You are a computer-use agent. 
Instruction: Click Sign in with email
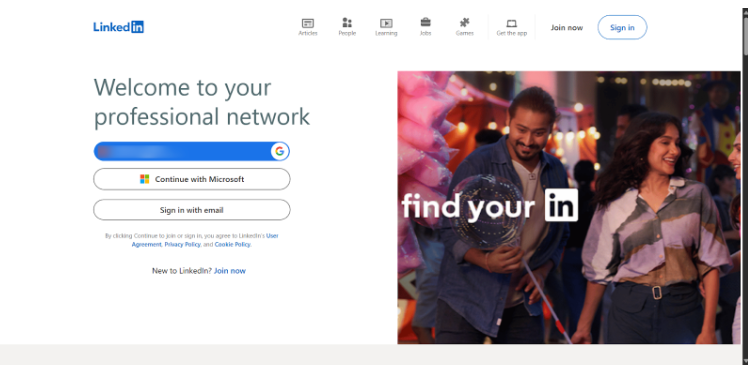tap(191, 210)
